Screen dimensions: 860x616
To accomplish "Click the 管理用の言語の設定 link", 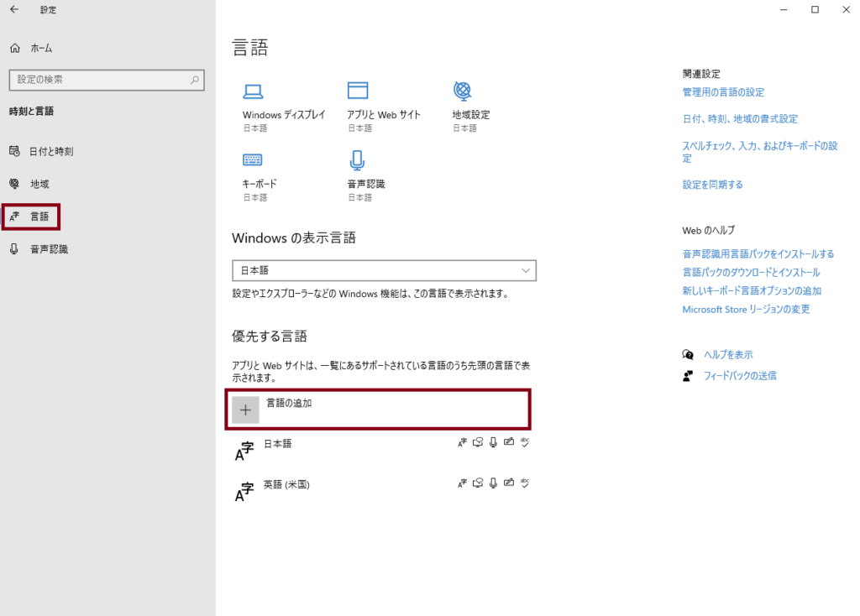I will (723, 92).
